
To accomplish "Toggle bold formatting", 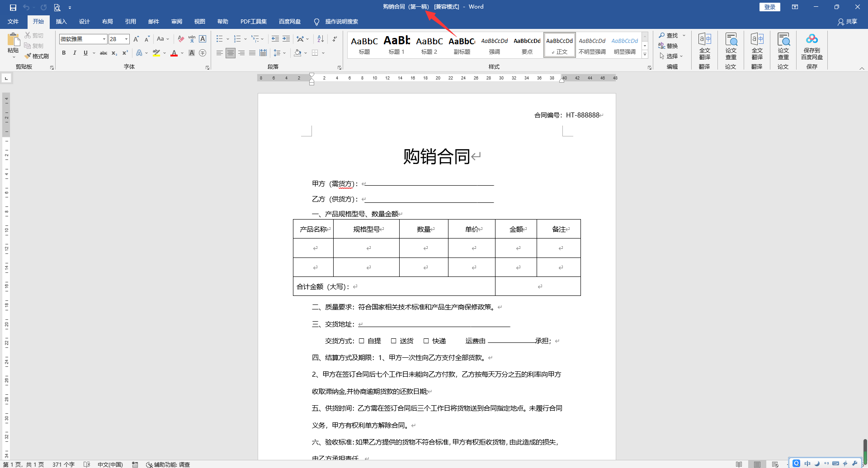I will 64,53.
